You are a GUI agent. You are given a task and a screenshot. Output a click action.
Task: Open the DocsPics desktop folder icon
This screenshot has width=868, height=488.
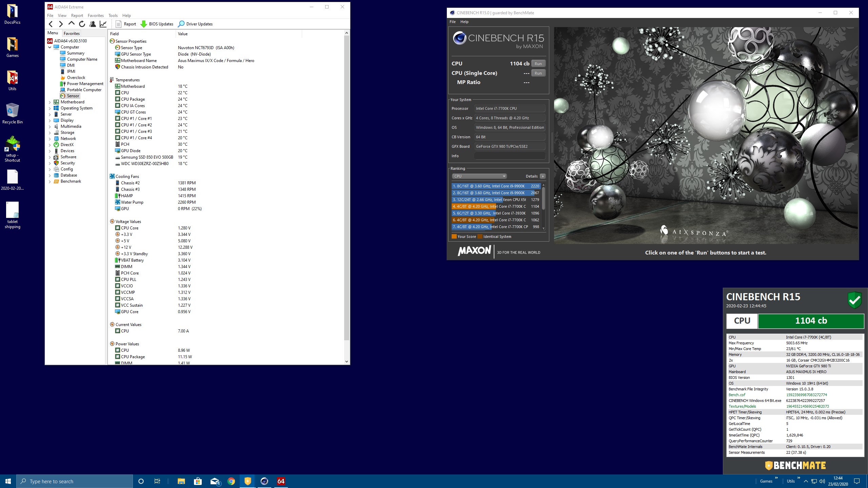[13, 14]
